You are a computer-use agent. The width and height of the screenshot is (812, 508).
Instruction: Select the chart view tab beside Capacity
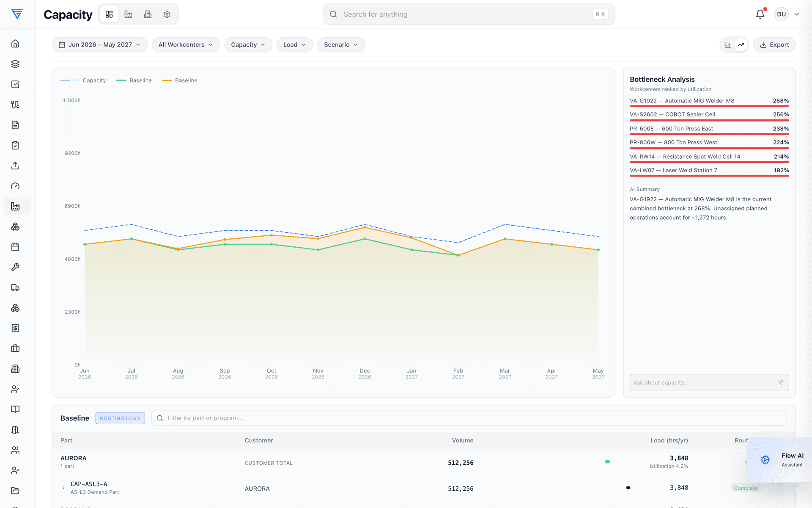(x=129, y=14)
